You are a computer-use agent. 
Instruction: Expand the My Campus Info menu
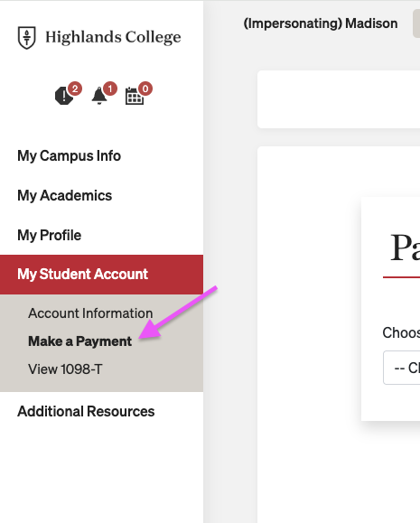(69, 156)
